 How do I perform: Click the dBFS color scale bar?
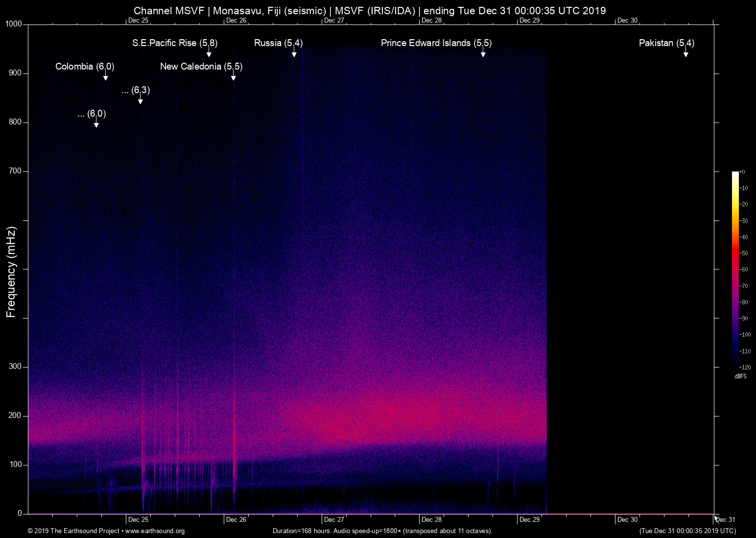pos(735,269)
